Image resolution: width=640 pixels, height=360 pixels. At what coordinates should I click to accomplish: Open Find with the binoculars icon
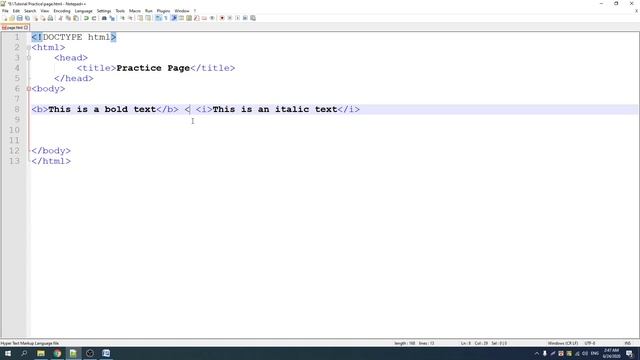(x=104, y=18)
